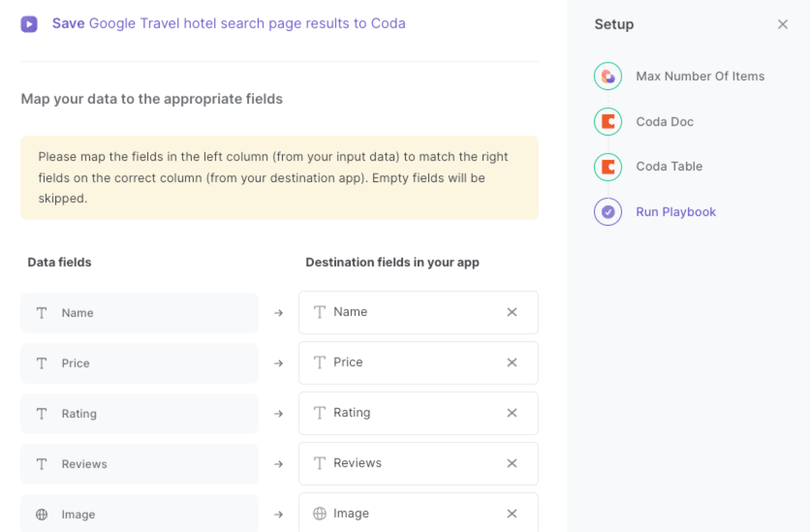Image resolution: width=810 pixels, height=532 pixels.
Task: Clear the Reviews destination mapping
Action: pos(512,463)
